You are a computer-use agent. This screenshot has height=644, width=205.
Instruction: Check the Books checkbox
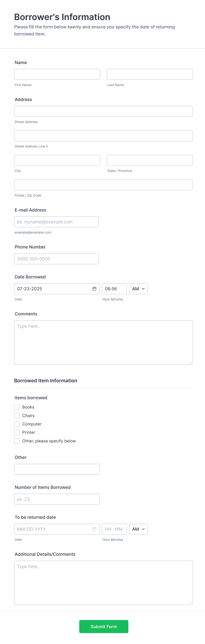click(17, 407)
